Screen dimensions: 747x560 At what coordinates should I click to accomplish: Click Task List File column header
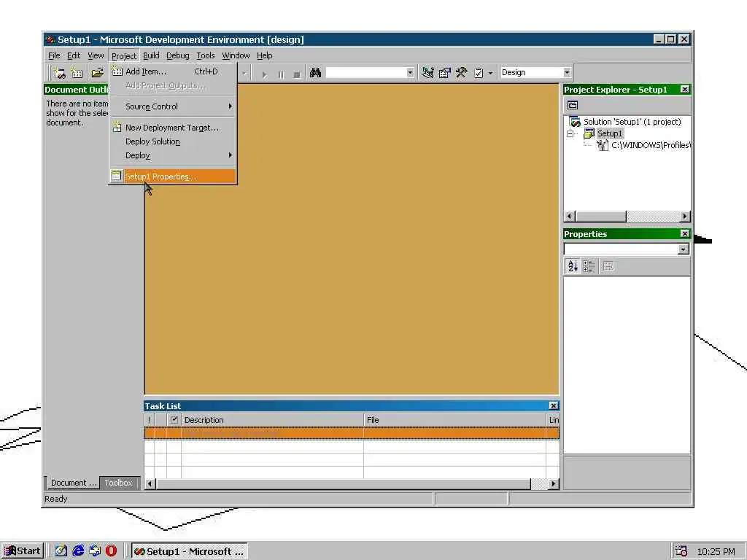pyautogui.click(x=454, y=420)
